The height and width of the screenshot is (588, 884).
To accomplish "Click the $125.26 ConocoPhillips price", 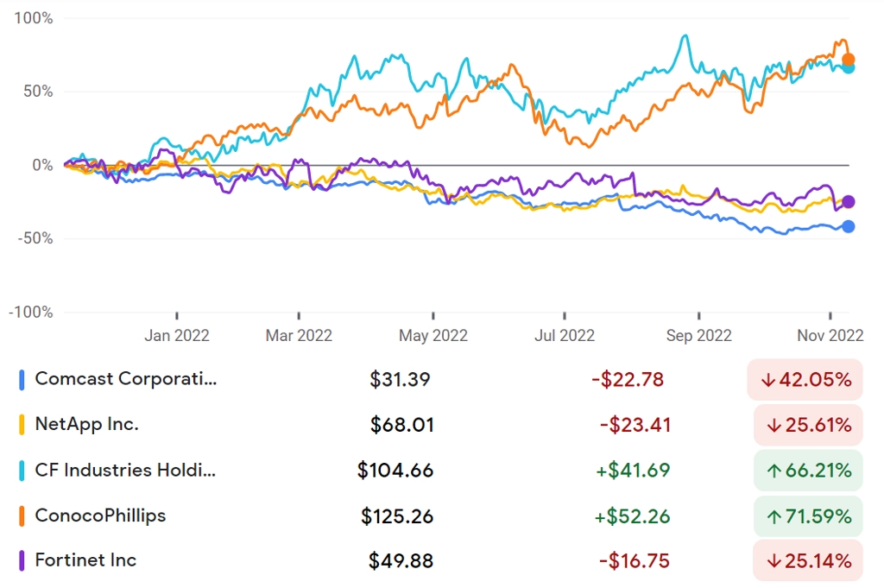I will pos(397,515).
